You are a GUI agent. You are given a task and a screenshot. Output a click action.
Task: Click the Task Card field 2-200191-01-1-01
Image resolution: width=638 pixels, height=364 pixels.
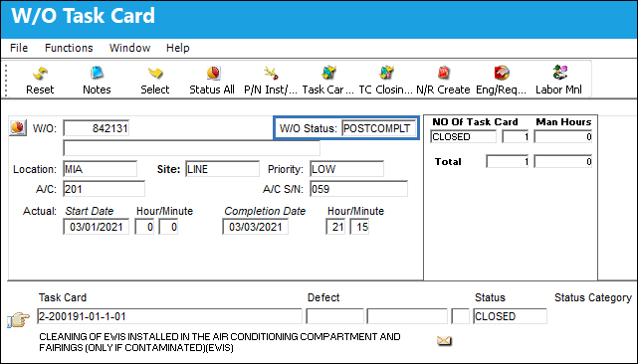point(169,316)
